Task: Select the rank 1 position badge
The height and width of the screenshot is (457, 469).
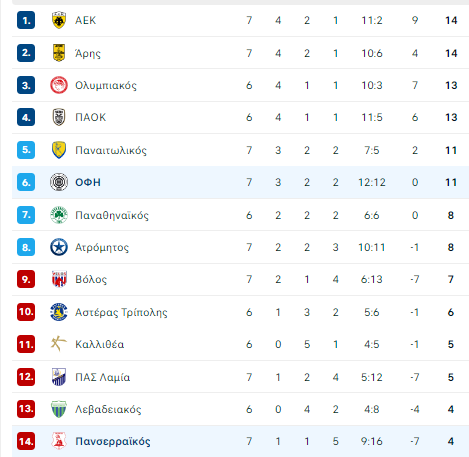Action: pyautogui.click(x=26, y=20)
